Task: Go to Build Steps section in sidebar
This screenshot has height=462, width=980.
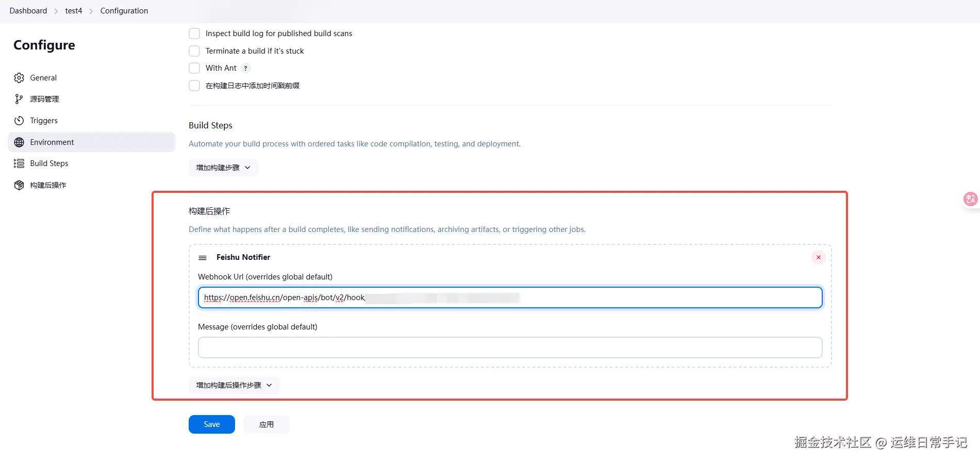Action: (91, 163)
